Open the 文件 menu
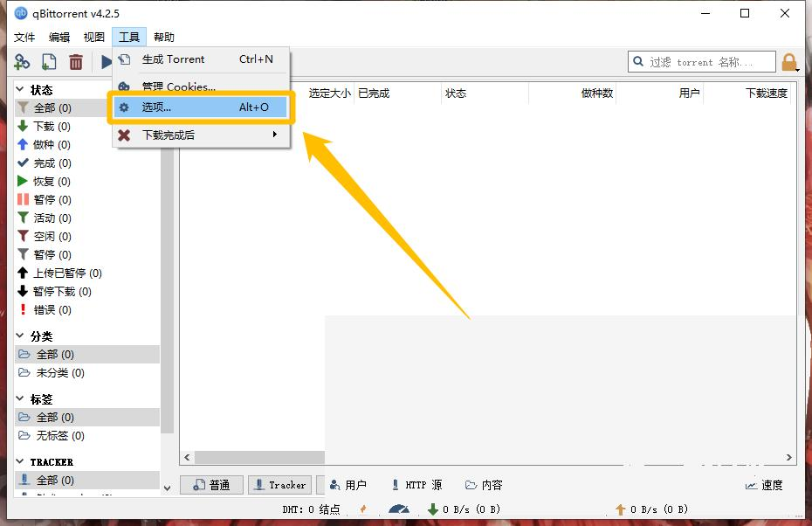The height and width of the screenshot is (526, 812). pos(24,37)
